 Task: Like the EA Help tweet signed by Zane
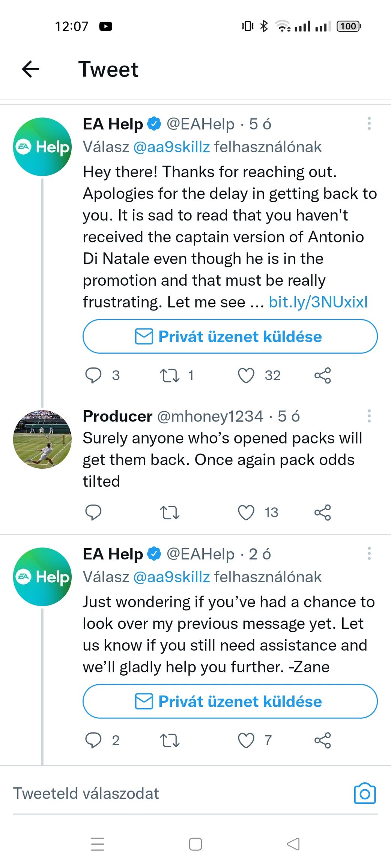click(246, 740)
